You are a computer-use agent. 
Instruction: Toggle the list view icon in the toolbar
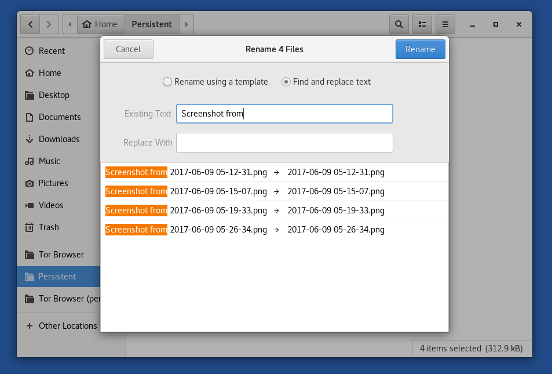pos(422,24)
